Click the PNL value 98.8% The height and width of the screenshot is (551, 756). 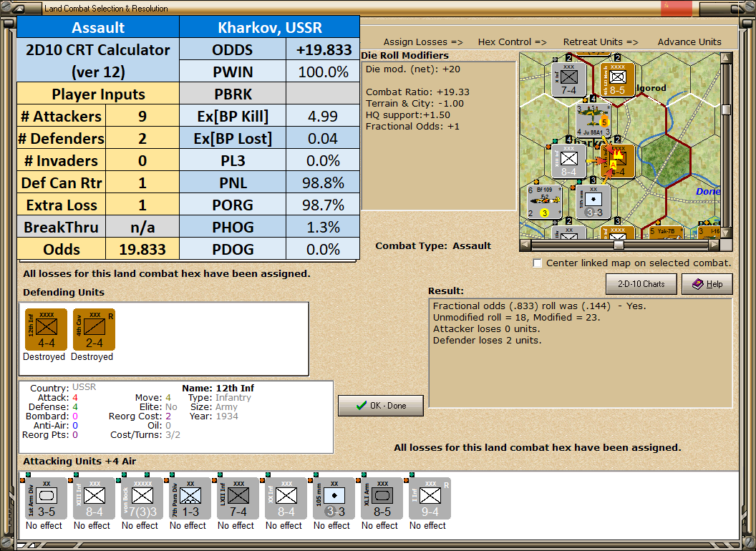323,182
